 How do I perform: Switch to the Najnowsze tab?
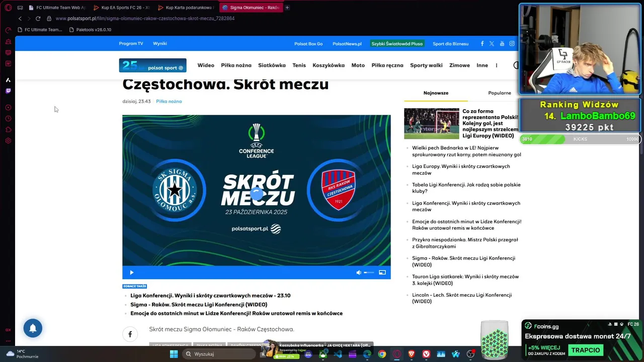[436, 93]
